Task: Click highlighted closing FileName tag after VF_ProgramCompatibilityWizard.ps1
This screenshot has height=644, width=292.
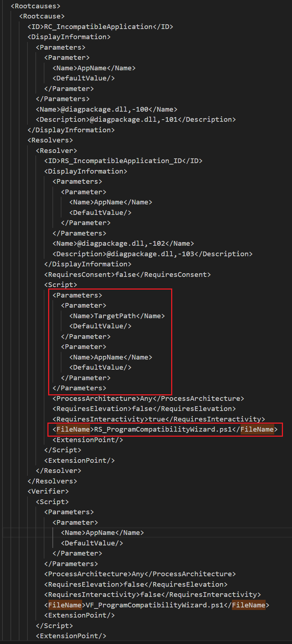Action: (x=249, y=605)
